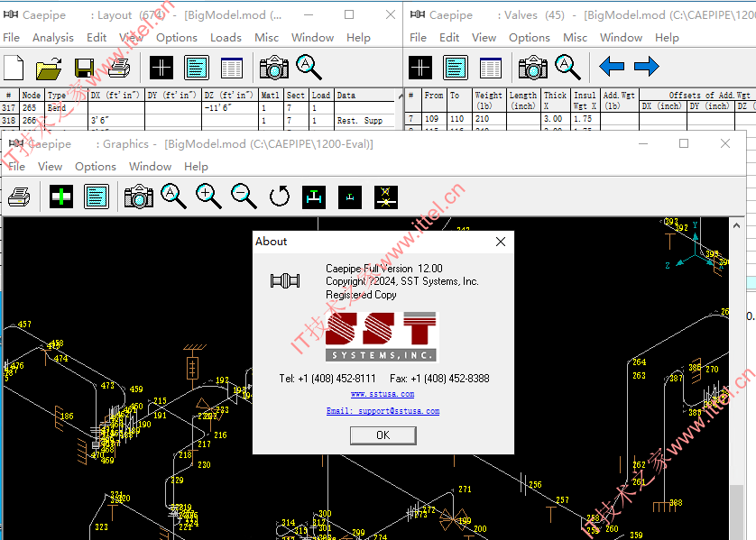Select Bend type cell in row 317
The image size is (756, 540).
coord(67,108)
